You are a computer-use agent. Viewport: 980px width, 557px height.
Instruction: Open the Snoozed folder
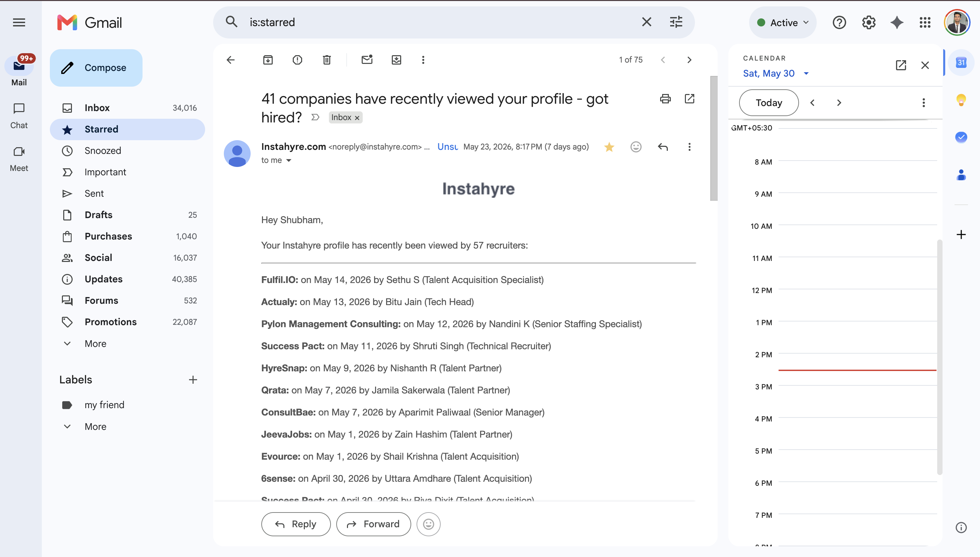[127, 151]
